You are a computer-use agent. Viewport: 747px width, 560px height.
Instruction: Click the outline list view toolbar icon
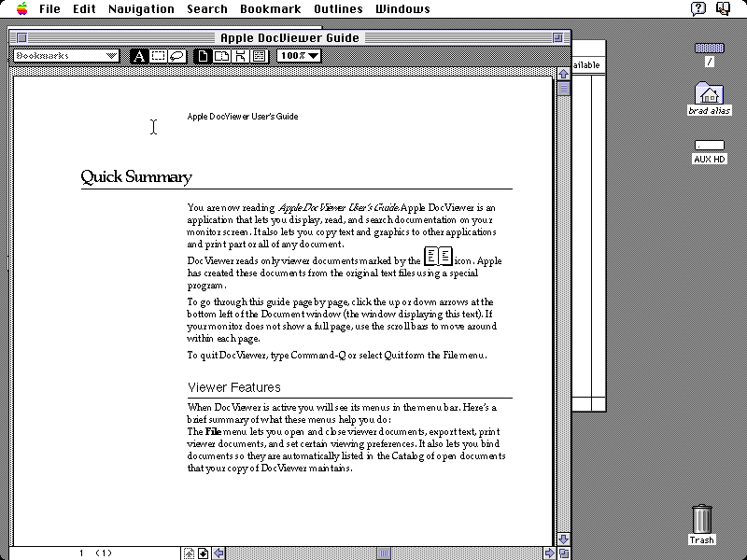260,56
